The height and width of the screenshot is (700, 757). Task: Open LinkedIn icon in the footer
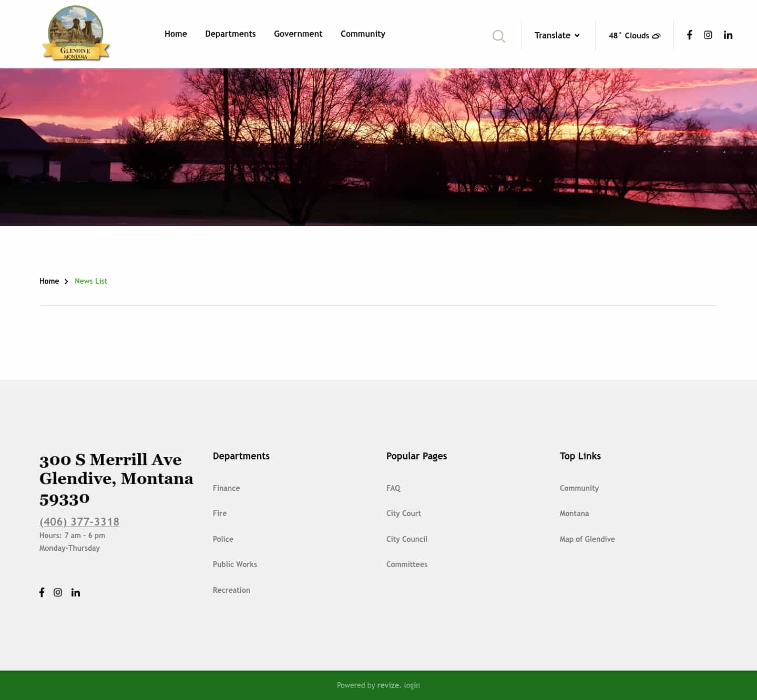tap(76, 592)
